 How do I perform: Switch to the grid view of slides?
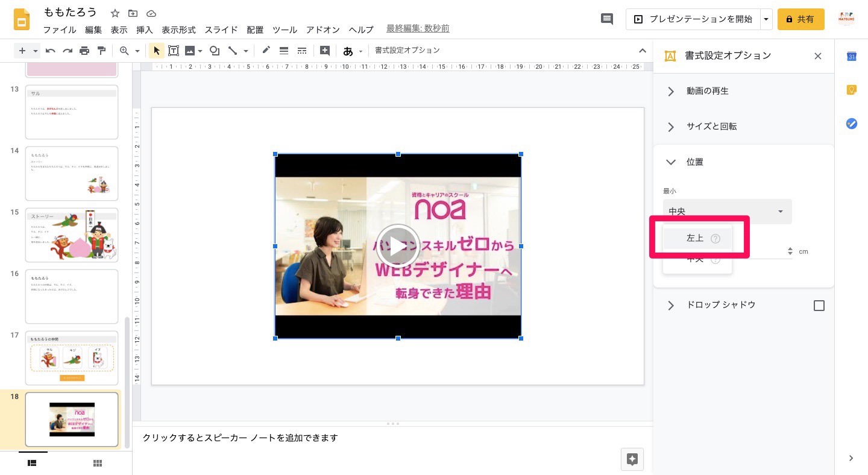click(x=97, y=463)
